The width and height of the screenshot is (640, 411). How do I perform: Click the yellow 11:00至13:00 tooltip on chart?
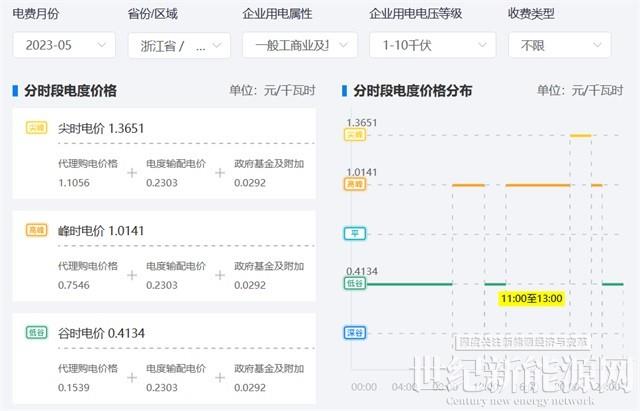tap(531, 298)
